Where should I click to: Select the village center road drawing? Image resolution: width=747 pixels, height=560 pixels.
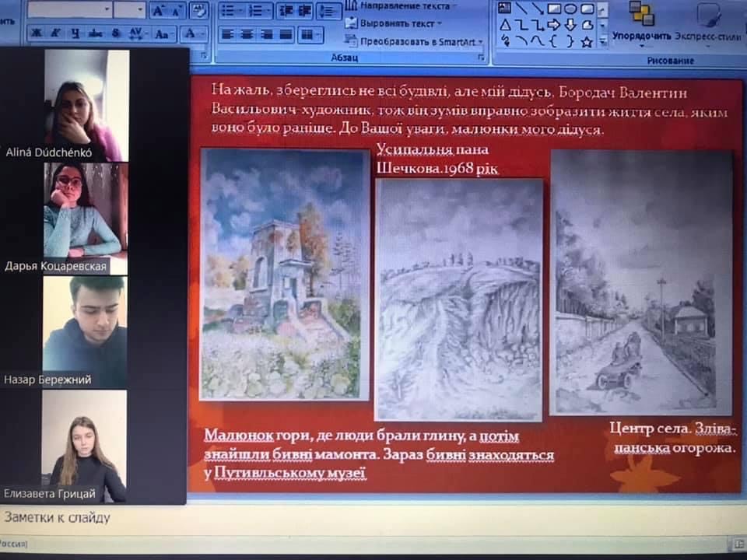pos(641,283)
